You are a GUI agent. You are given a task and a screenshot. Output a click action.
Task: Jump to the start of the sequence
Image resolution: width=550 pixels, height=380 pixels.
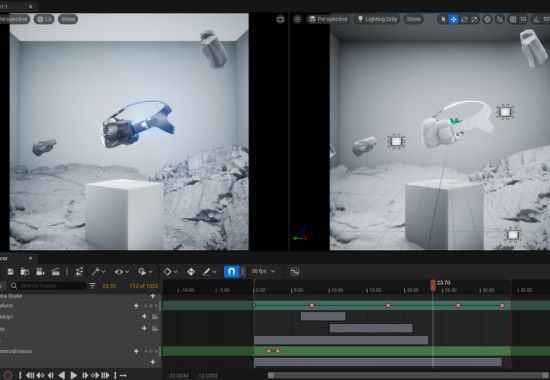pyautogui.click(x=30, y=375)
